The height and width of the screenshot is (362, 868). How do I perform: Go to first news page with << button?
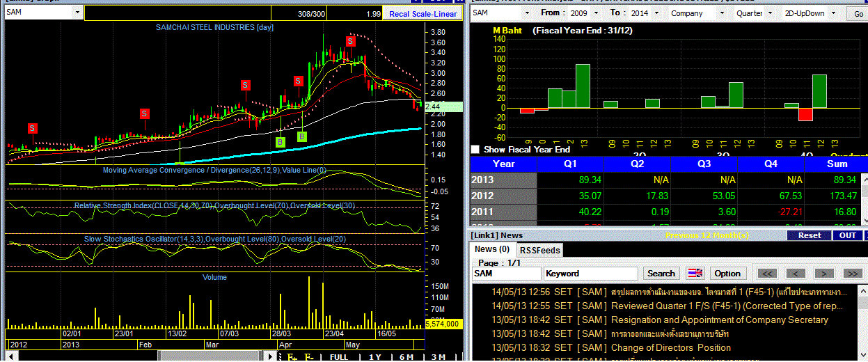tap(766, 274)
